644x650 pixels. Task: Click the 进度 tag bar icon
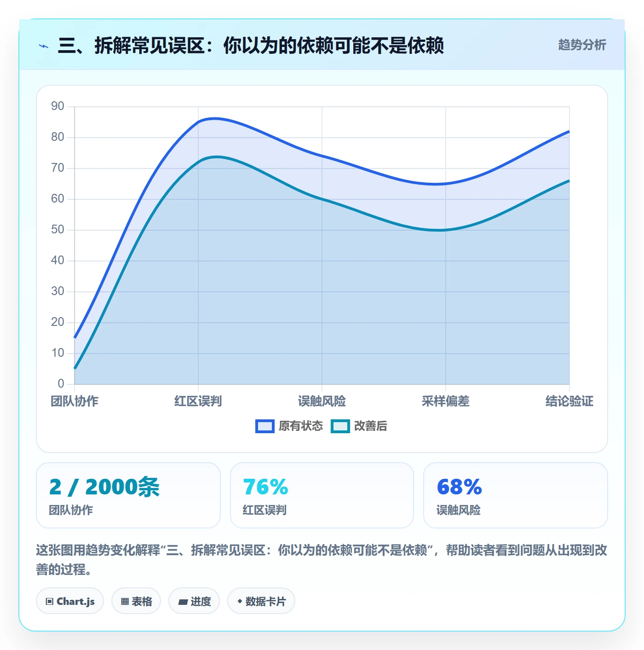click(x=183, y=602)
